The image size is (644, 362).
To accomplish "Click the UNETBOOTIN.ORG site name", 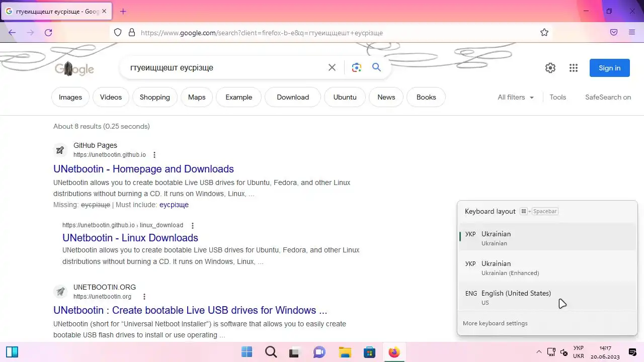I will 105,287.
